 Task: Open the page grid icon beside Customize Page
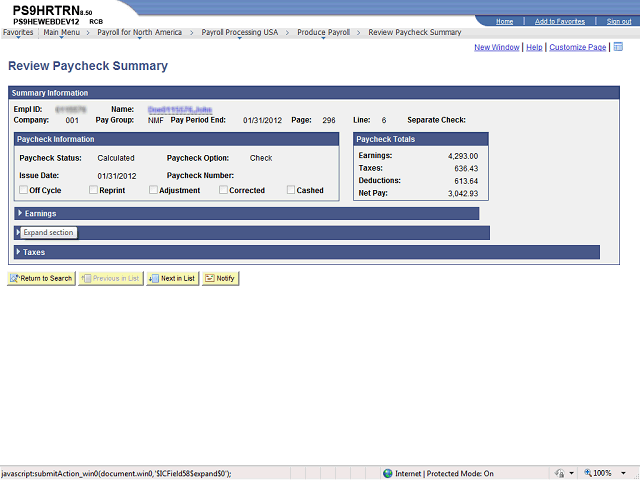point(618,47)
